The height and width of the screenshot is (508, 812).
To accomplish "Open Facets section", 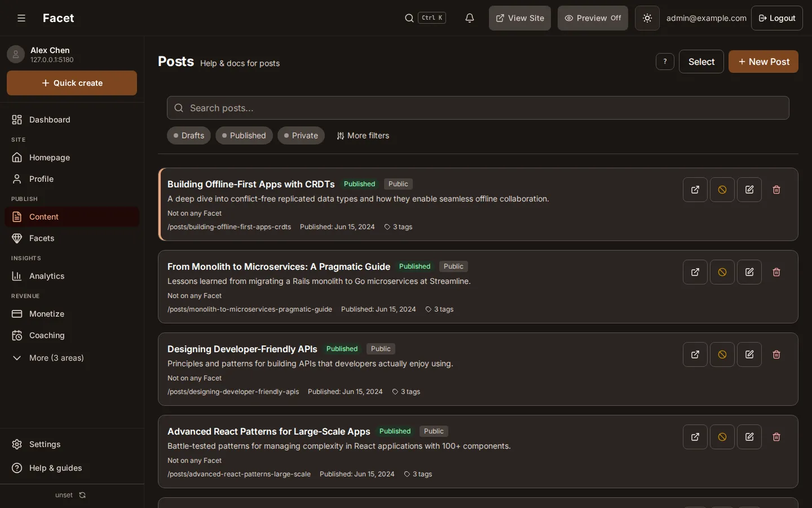I will [72, 238].
